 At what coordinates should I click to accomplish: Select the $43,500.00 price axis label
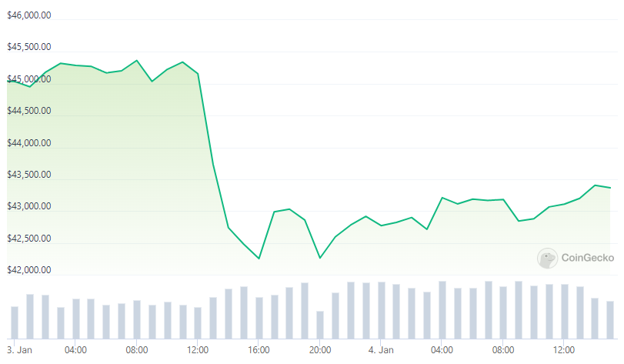pyautogui.click(x=29, y=175)
